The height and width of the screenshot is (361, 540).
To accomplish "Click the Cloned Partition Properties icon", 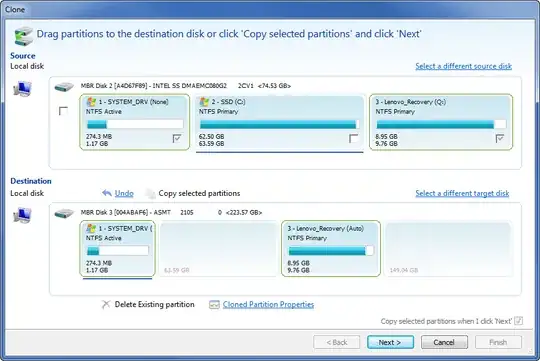I will 214,305.
